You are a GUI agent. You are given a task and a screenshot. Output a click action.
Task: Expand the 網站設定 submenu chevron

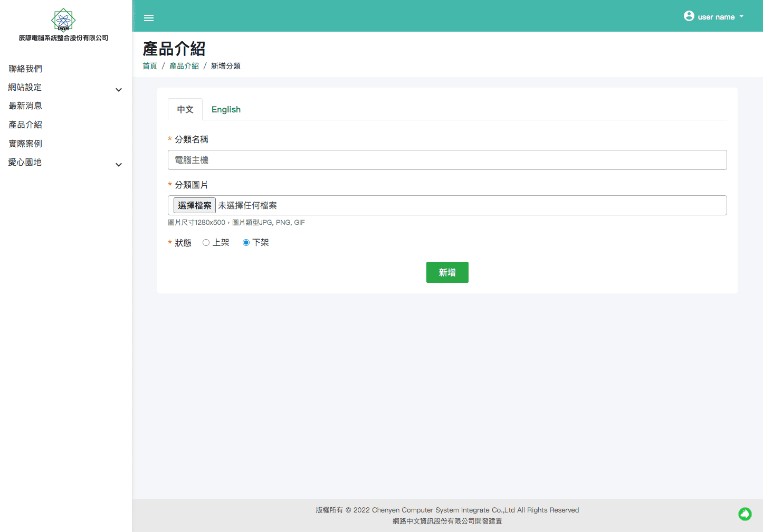(119, 90)
